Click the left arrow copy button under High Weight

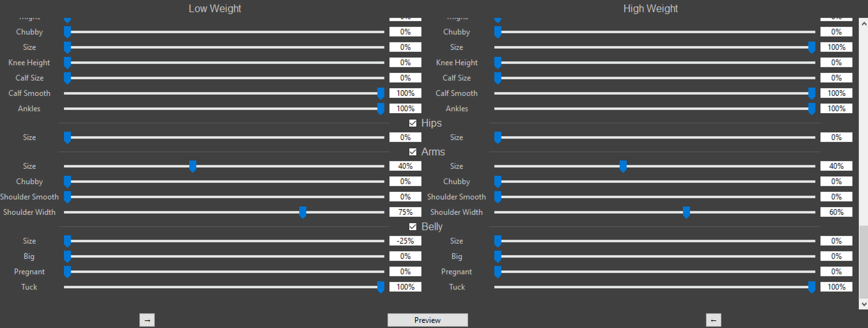coord(713,320)
